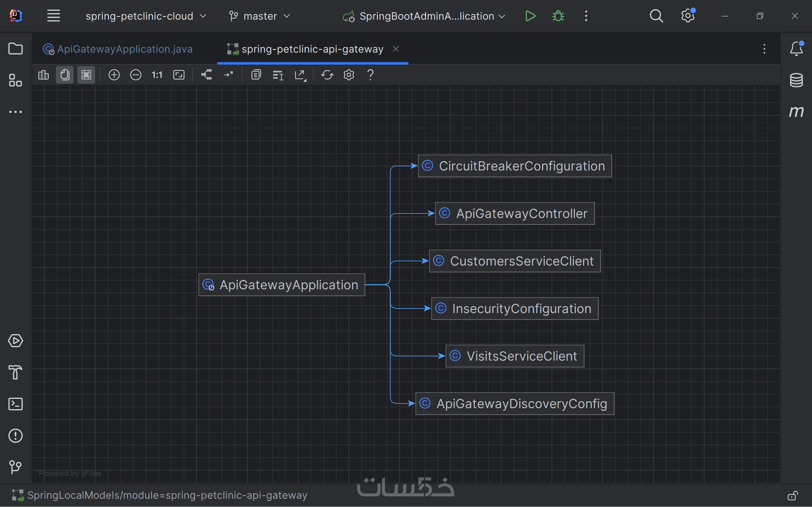The image size is (812, 507).
Task: Refresh the diagram data
Action: (327, 75)
